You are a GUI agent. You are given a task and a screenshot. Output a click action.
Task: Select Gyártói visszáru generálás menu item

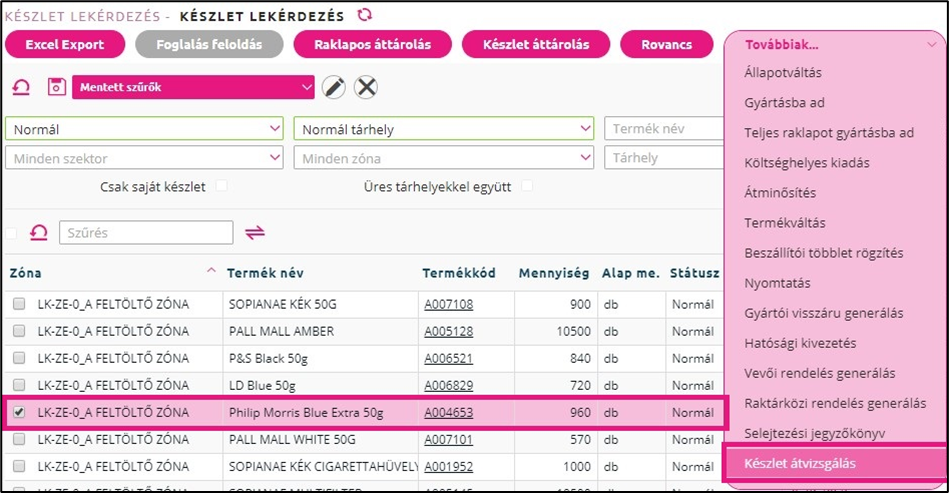tap(824, 313)
